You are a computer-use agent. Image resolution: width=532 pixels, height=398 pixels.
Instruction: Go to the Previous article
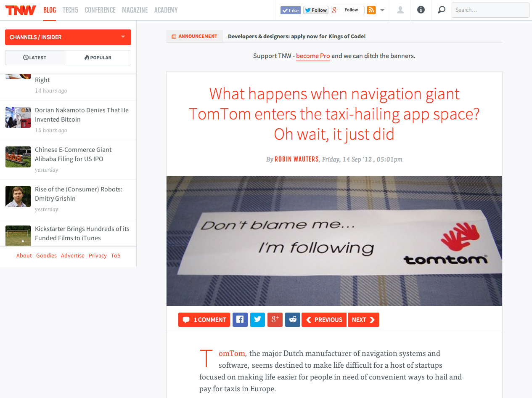(324, 320)
